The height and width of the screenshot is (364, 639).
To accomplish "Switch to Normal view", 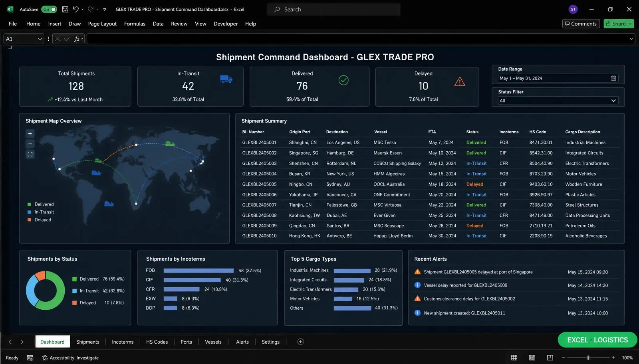I will [x=514, y=358].
